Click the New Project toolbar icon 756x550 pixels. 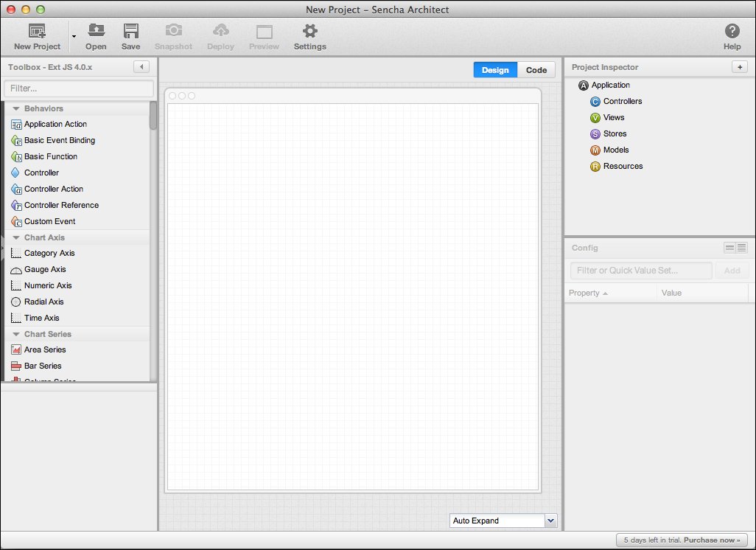tap(37, 32)
